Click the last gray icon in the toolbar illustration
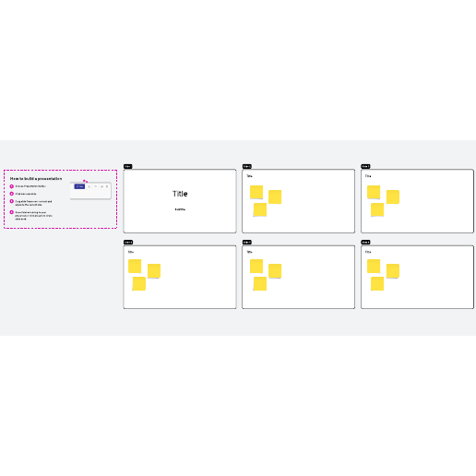 [x=107, y=186]
